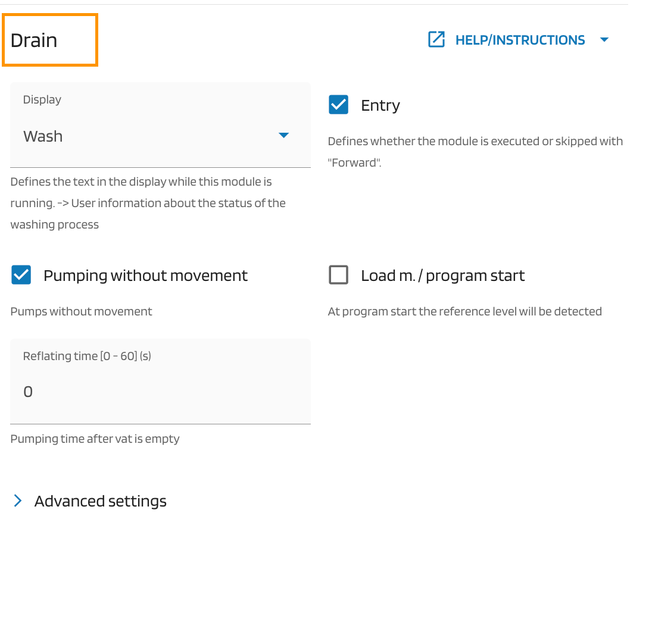Click the "Pumping time after vat is empty" hint
This screenshot has height=644, width=652.
click(x=95, y=439)
